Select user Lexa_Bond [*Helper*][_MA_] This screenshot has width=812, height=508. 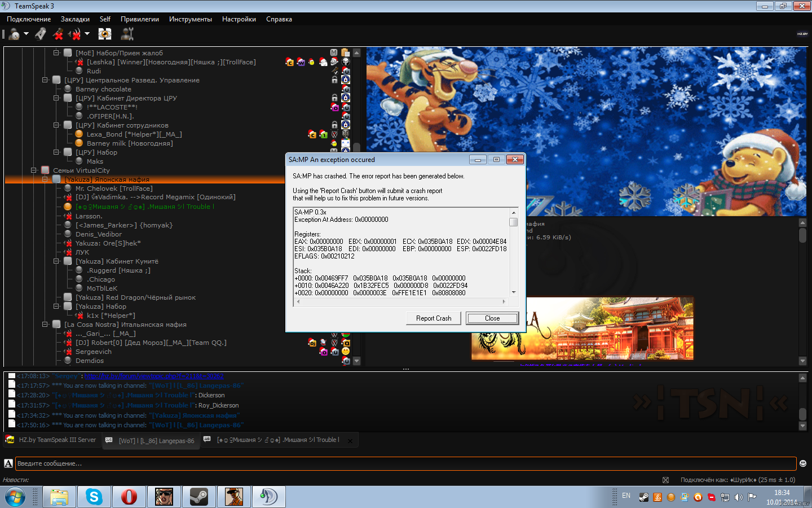click(134, 134)
